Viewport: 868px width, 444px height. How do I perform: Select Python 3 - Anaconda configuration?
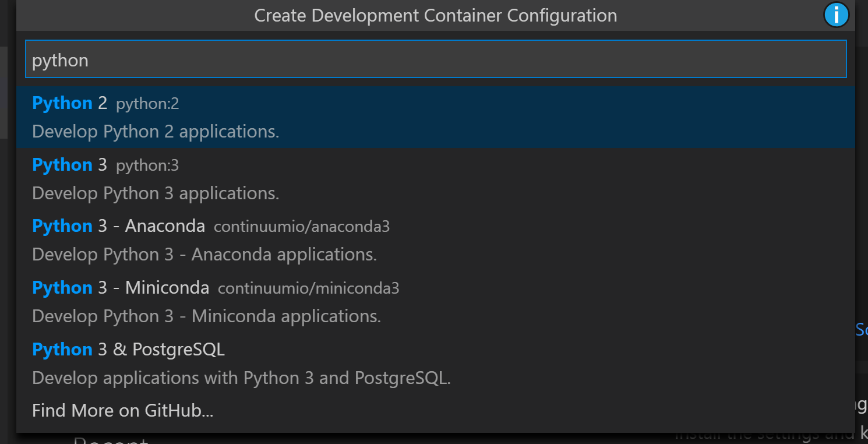119,226
